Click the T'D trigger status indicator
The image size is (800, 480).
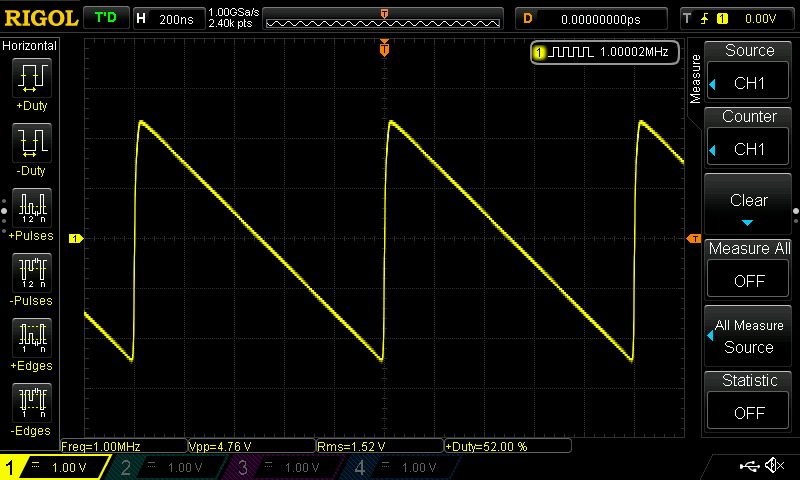pos(105,18)
